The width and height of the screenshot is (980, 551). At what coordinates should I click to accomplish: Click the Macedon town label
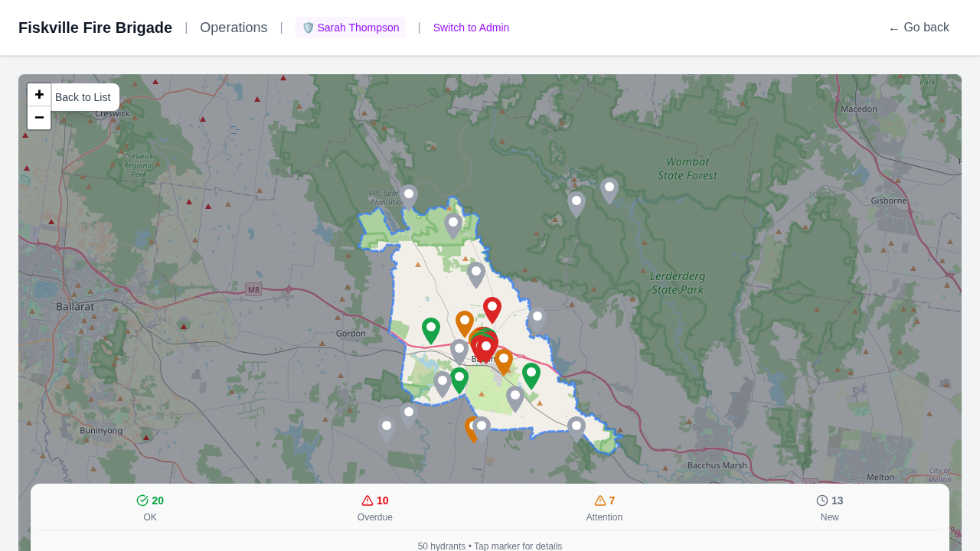[859, 109]
